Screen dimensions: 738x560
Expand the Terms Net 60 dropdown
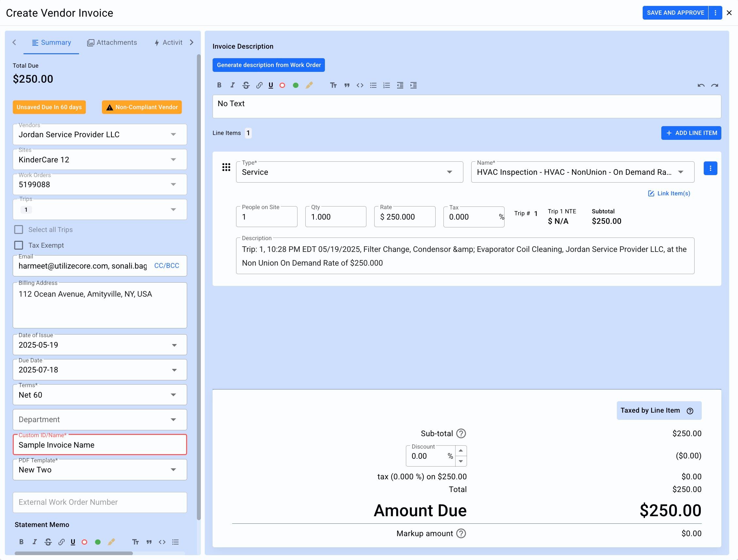click(x=173, y=395)
